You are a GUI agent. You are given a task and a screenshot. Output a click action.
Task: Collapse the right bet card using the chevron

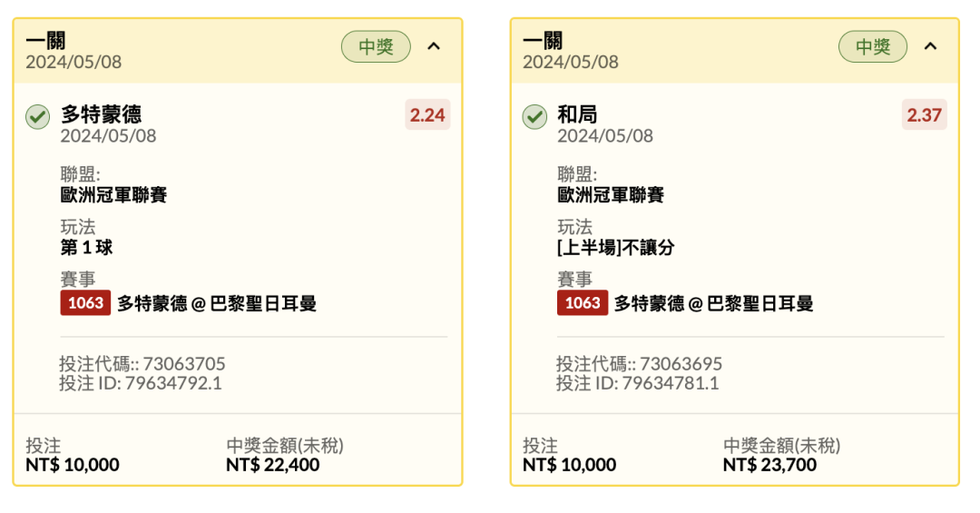[931, 46]
